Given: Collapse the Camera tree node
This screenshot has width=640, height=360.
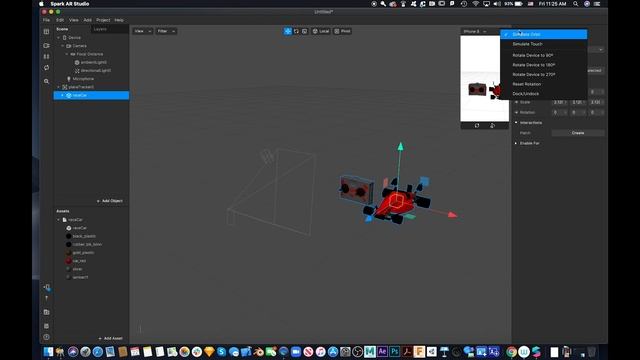Looking at the screenshot, I should coord(62,46).
